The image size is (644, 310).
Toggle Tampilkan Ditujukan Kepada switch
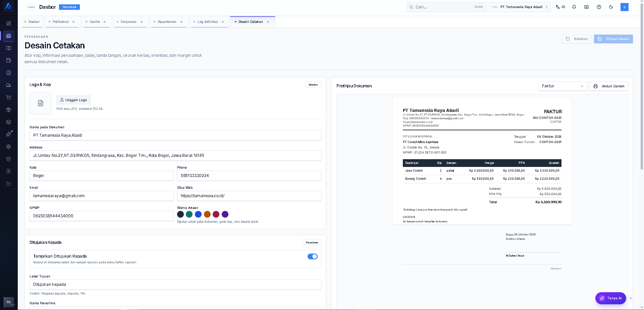pyautogui.click(x=313, y=256)
